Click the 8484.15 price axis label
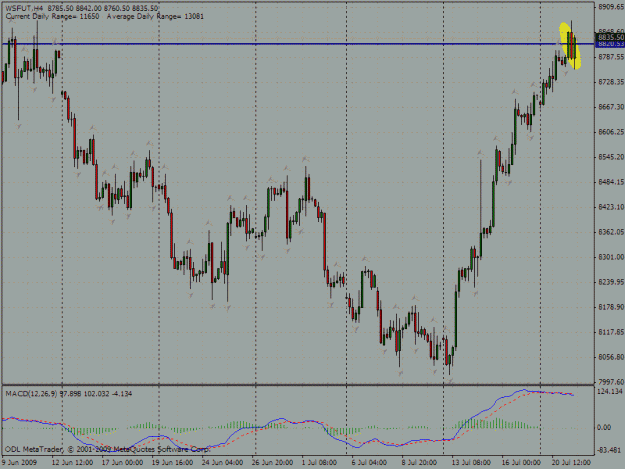 (x=611, y=182)
